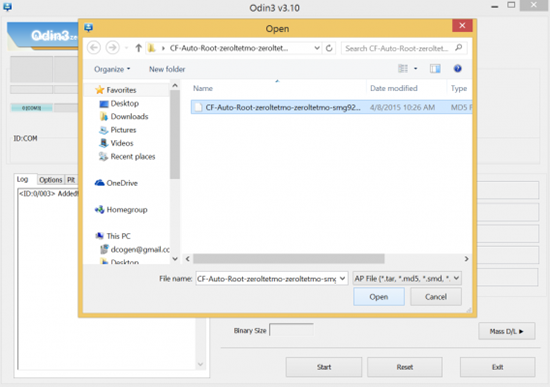Viewport: 550px width, 387px height.
Task: Go to parent folder with up arrow
Action: (138, 48)
